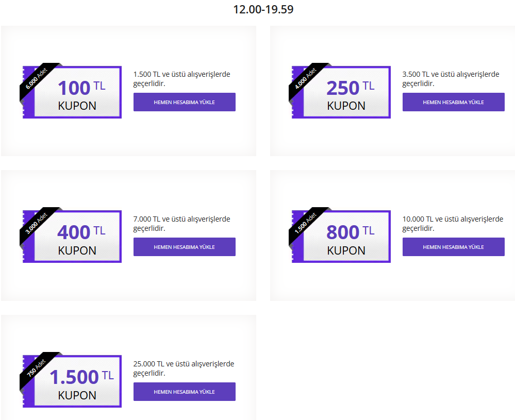Load the 100 TL coupon to account

(x=184, y=102)
